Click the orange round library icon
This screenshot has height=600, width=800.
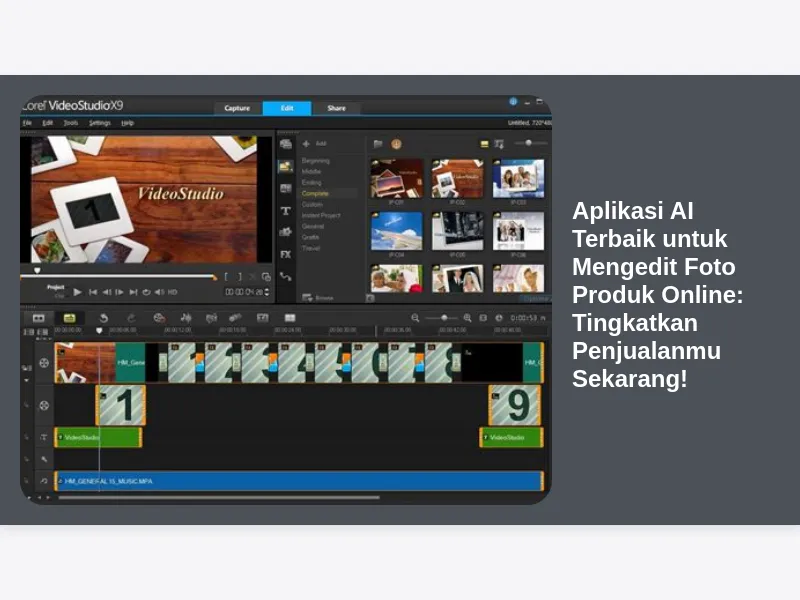(396, 144)
